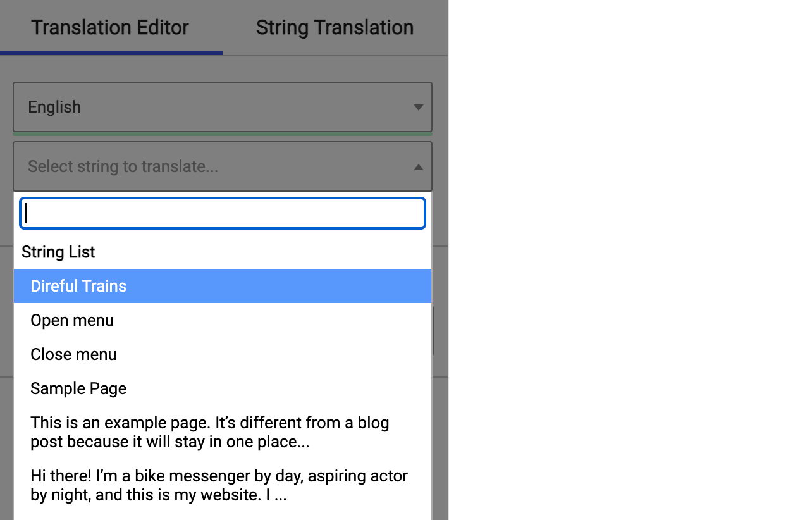Image resolution: width=812 pixels, height=520 pixels.
Task: Click the green underline beneath the English selector
Action: coord(222,133)
